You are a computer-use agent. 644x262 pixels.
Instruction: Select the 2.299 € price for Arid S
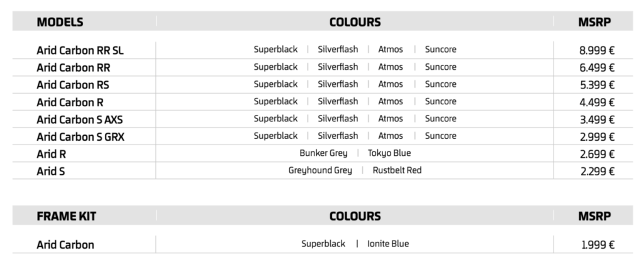click(597, 171)
